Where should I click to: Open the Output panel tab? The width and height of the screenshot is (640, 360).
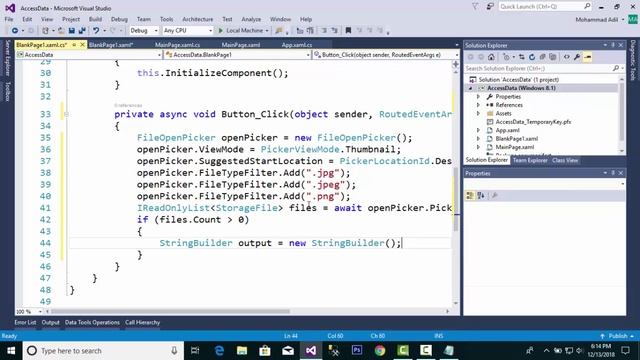[51, 322]
